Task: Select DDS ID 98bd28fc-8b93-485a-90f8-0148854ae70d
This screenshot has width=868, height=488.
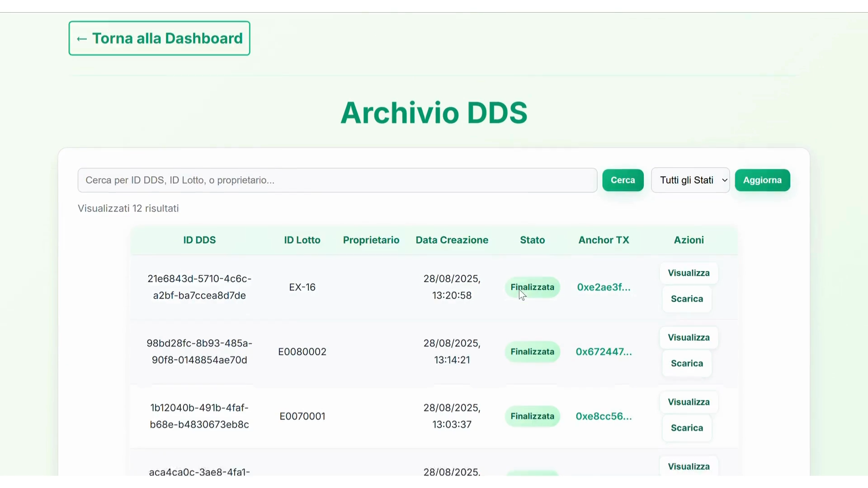Action: click(x=199, y=352)
